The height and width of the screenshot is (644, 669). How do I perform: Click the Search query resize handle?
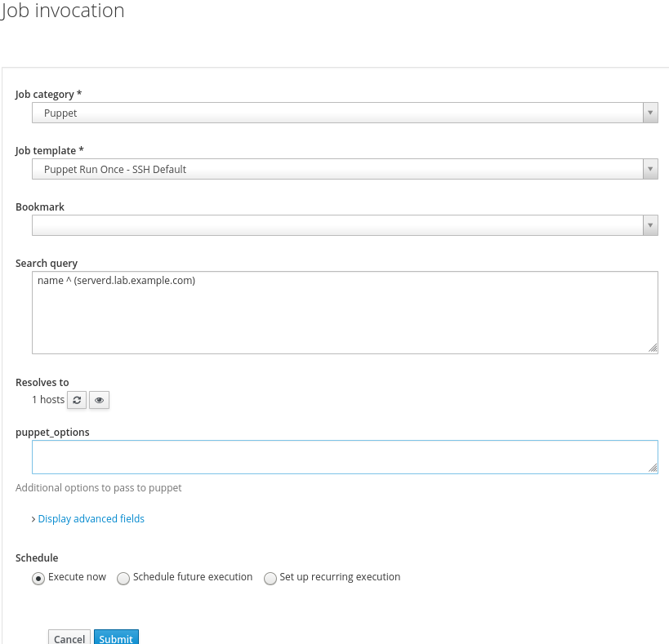pyautogui.click(x=653, y=348)
